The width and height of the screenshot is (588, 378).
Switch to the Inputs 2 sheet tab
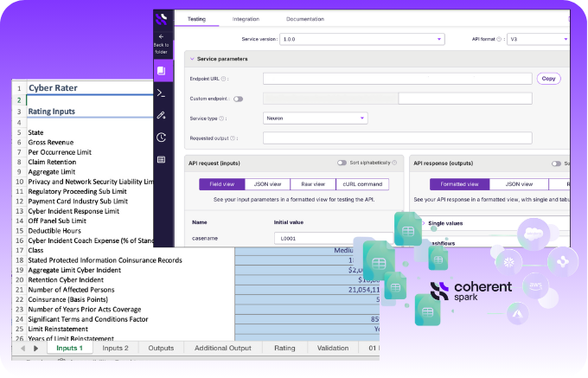(x=115, y=348)
